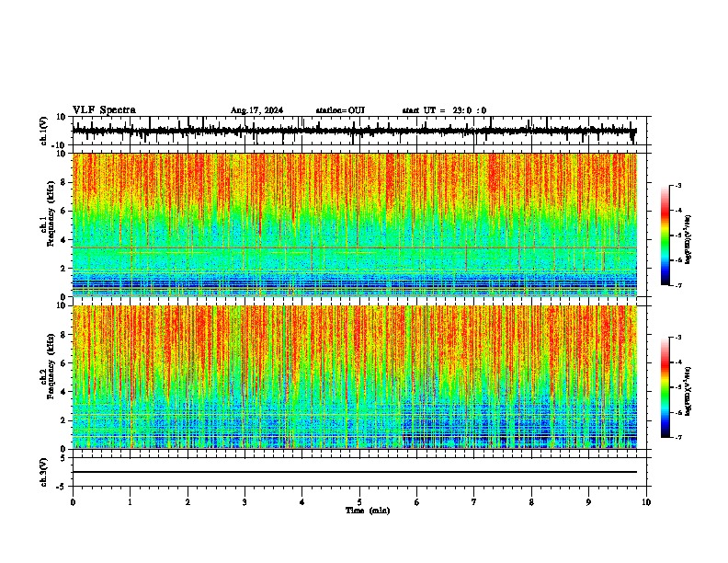Image resolution: width=728 pixels, height=563 pixels.
Task: Click the 'ch.3(V)' axis label
Action: click(x=44, y=473)
